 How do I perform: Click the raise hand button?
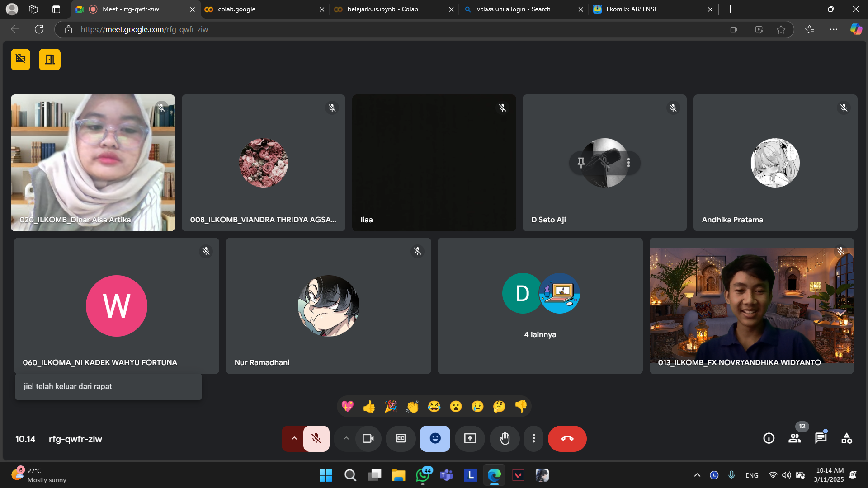pyautogui.click(x=505, y=438)
